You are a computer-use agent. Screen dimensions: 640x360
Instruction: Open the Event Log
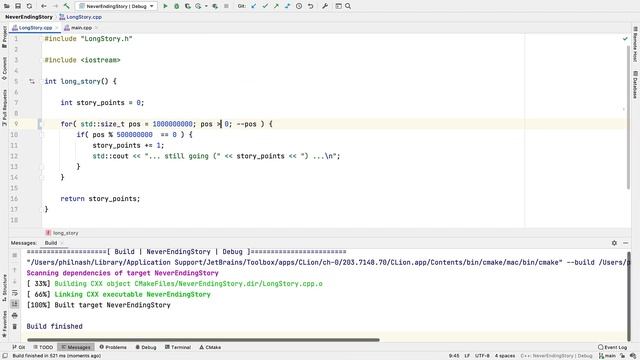point(612,347)
